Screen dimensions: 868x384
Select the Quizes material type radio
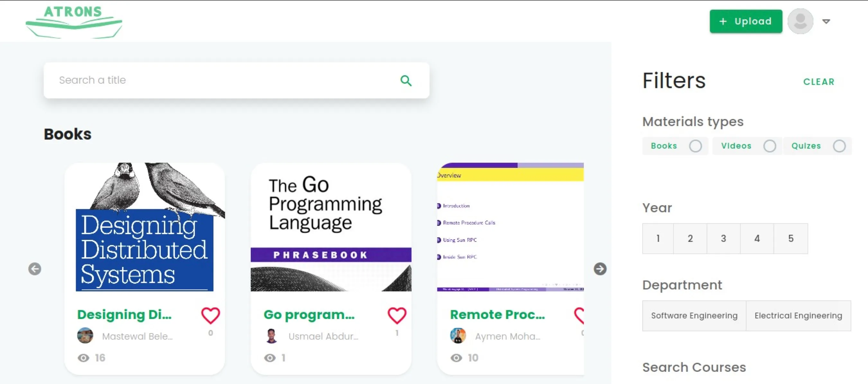tap(839, 146)
